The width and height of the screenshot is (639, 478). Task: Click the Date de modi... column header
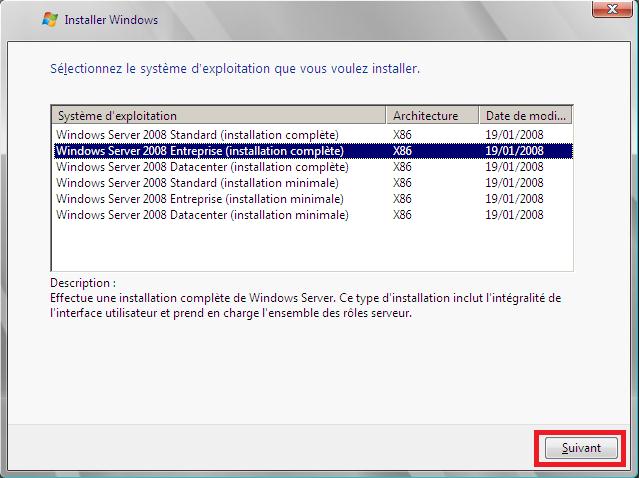[526, 116]
